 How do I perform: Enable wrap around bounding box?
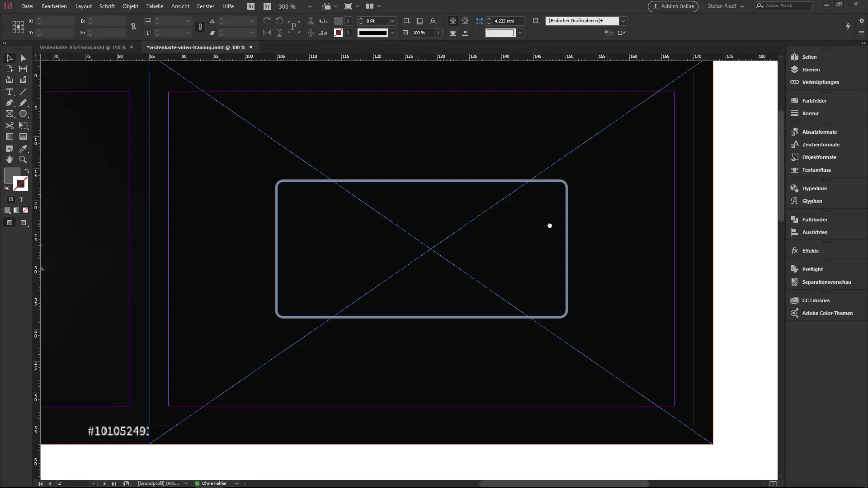coord(465,21)
